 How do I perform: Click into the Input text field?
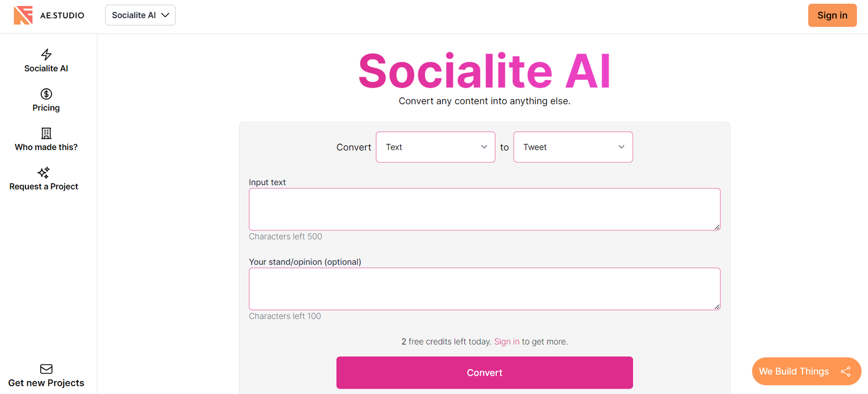tap(484, 209)
